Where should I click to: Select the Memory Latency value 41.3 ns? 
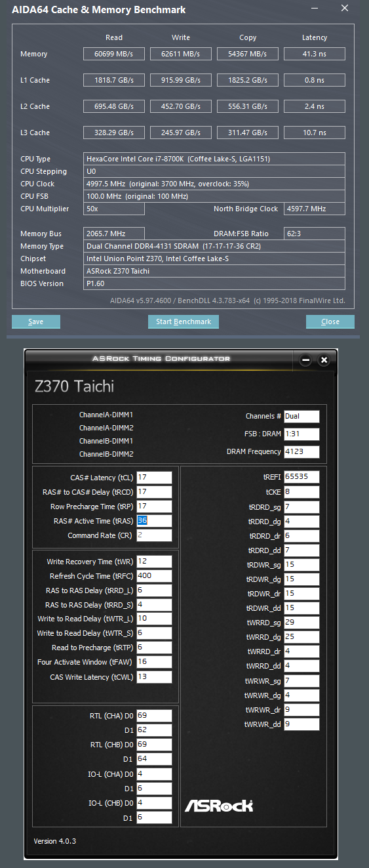315,54
